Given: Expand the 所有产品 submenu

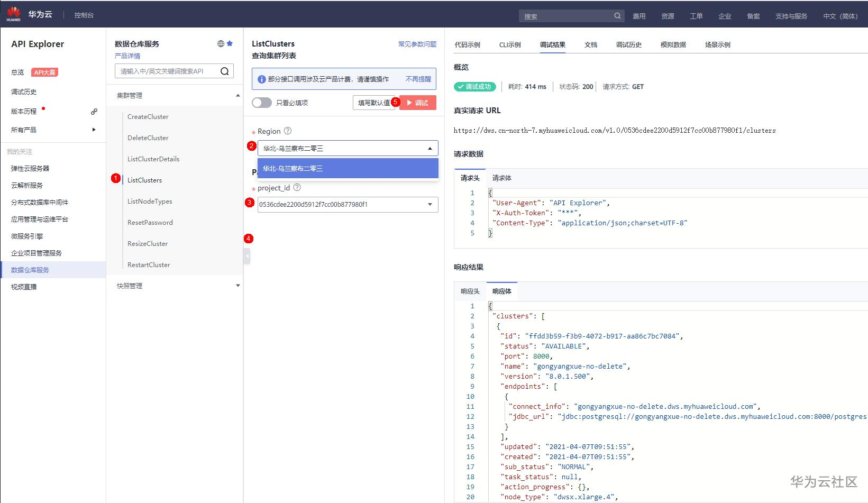Looking at the screenshot, I should click(94, 130).
